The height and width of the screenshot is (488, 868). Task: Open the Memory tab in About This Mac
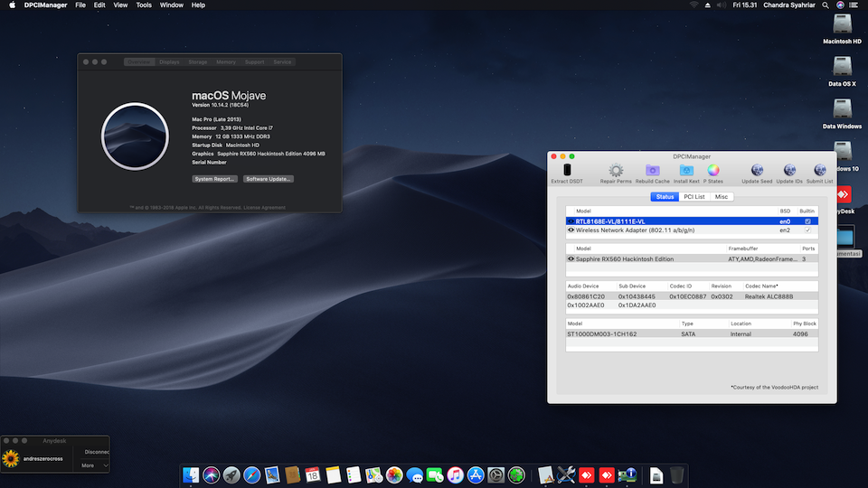pos(226,62)
